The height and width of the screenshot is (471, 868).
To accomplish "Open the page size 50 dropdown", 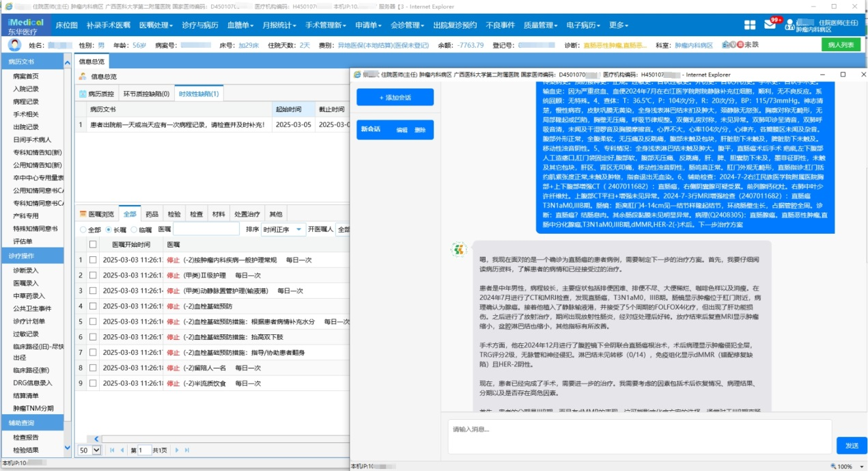I will 96,450.
